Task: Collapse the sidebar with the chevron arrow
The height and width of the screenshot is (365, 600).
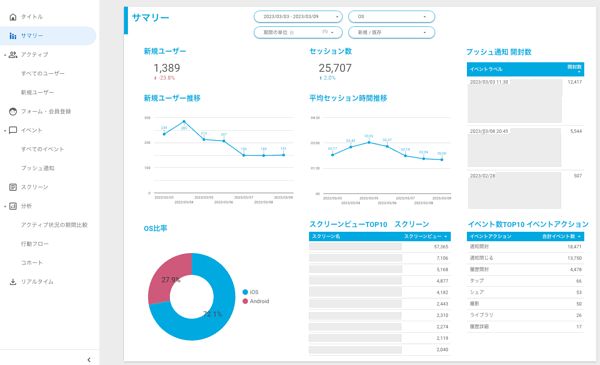Action: (89, 360)
